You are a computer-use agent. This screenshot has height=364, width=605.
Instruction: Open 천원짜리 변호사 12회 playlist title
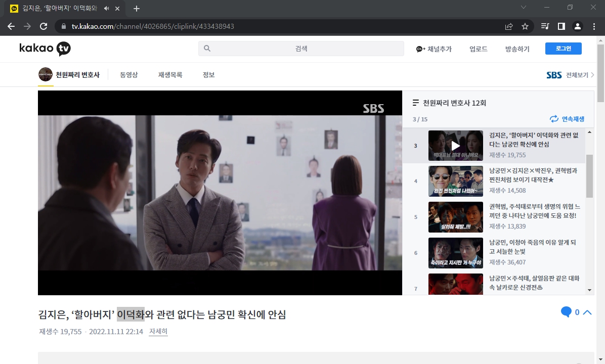click(455, 103)
